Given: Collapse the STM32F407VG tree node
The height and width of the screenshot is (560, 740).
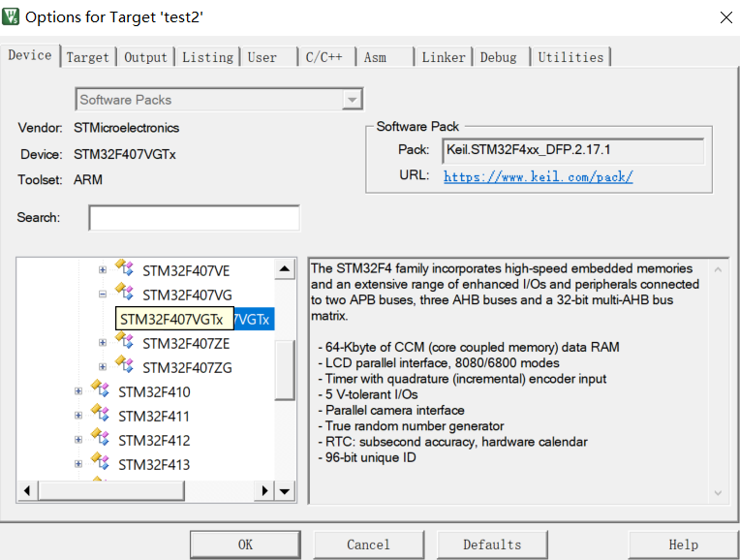Looking at the screenshot, I should click(x=103, y=295).
